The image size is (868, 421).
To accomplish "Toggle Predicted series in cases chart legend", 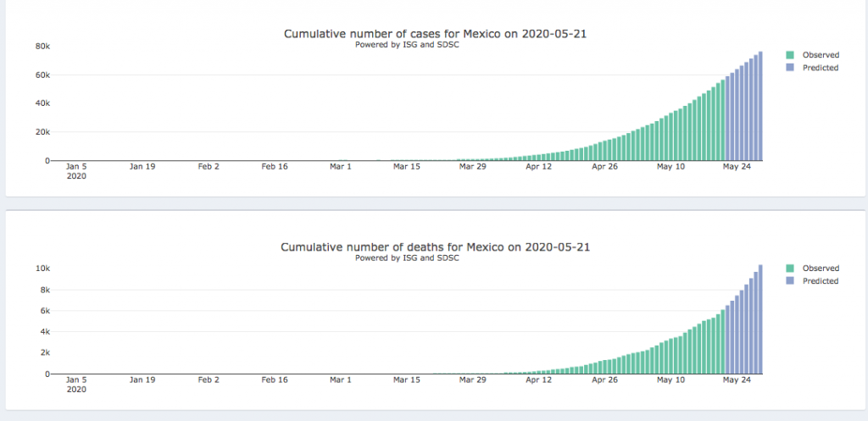I will [x=820, y=68].
